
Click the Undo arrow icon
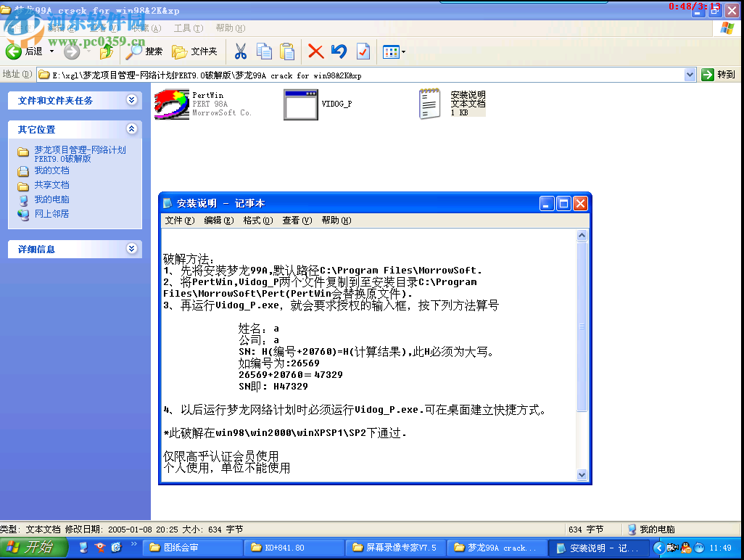pyautogui.click(x=338, y=52)
